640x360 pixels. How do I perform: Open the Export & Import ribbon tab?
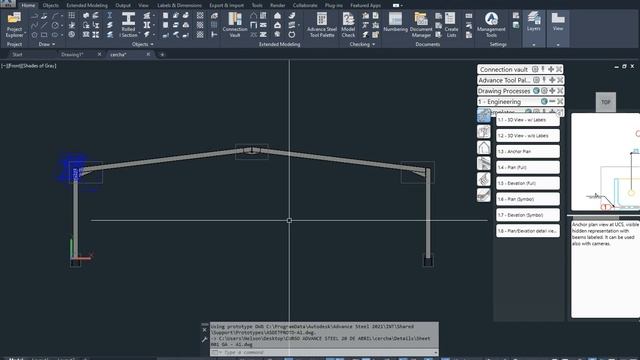coord(227,5)
